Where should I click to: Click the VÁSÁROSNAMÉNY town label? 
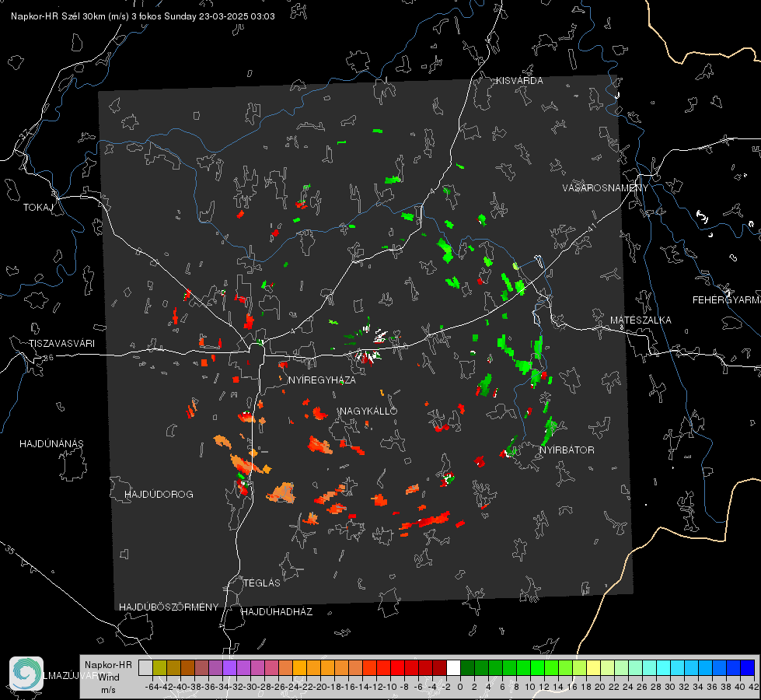(606, 187)
